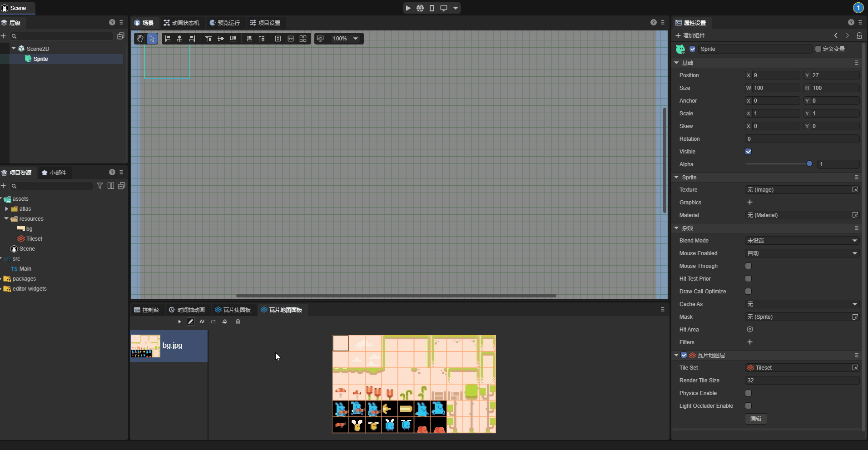The image size is (868, 450).
Task: Expand the atlas folder
Action: click(x=7, y=209)
